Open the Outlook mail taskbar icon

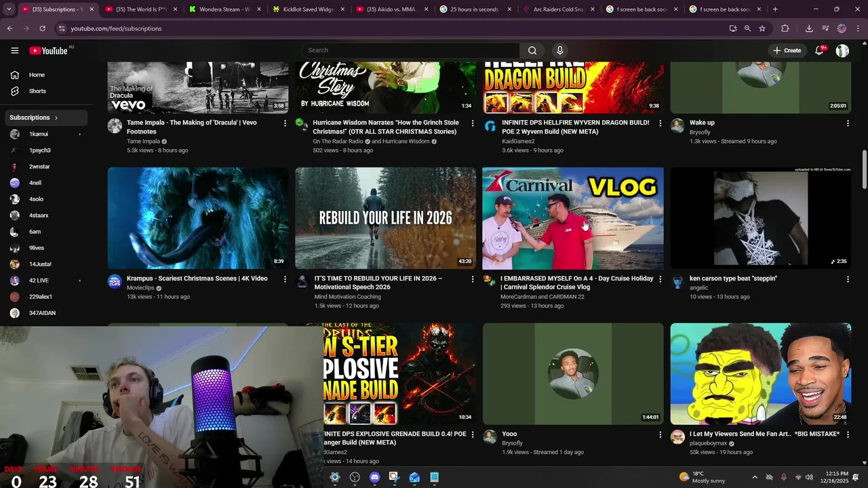tap(414, 477)
